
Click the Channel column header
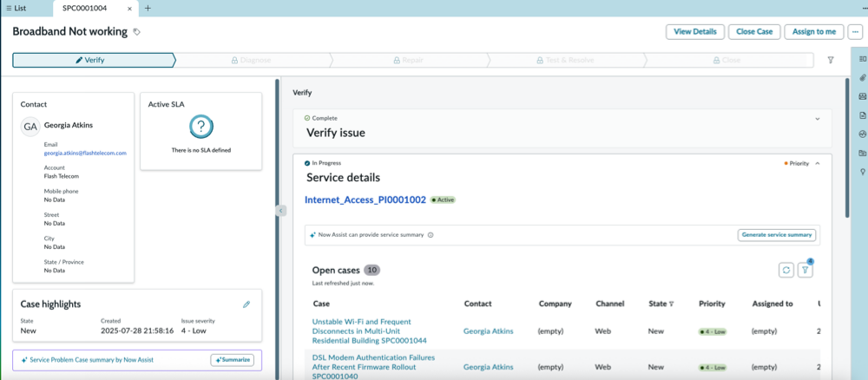(x=610, y=304)
